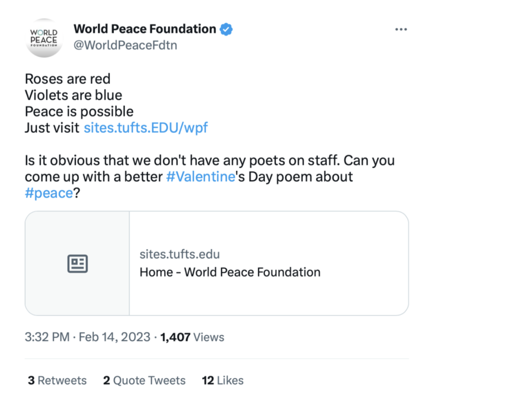Open the @WorldPeaceFdtn handle
The width and height of the screenshot is (532, 408).
[x=126, y=45]
